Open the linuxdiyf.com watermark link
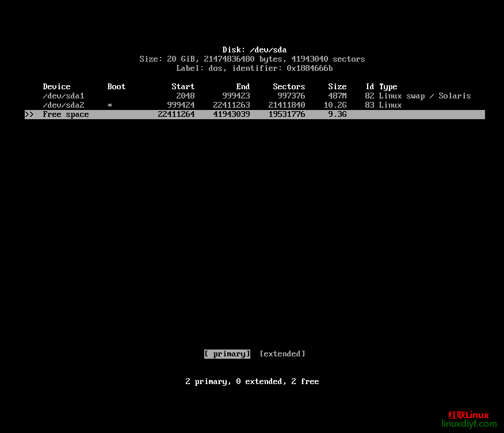This screenshot has height=433, width=504. [x=468, y=424]
